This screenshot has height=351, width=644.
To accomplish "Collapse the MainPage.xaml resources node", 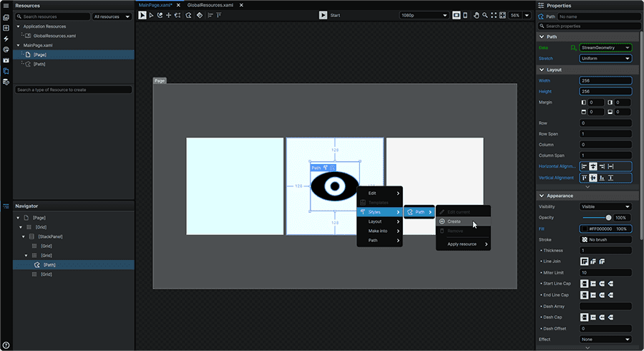I will (x=18, y=45).
